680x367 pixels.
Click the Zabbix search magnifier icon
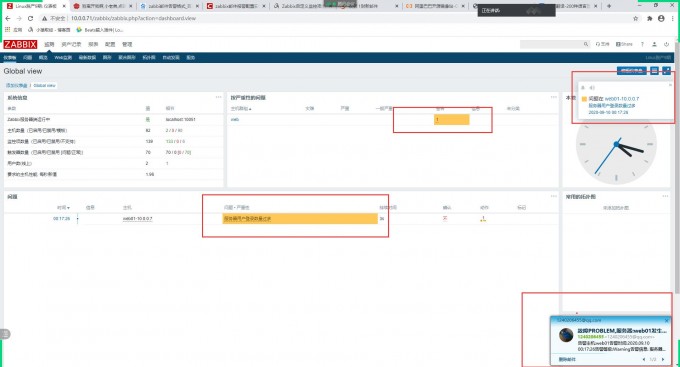(586, 44)
